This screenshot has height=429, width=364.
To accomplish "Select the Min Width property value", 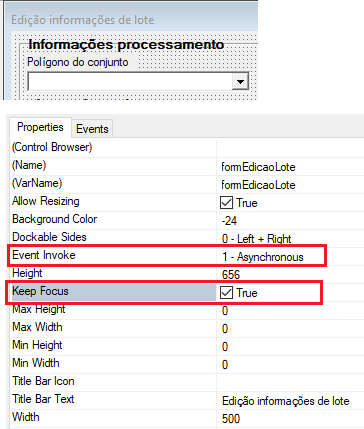I will 291,365.
